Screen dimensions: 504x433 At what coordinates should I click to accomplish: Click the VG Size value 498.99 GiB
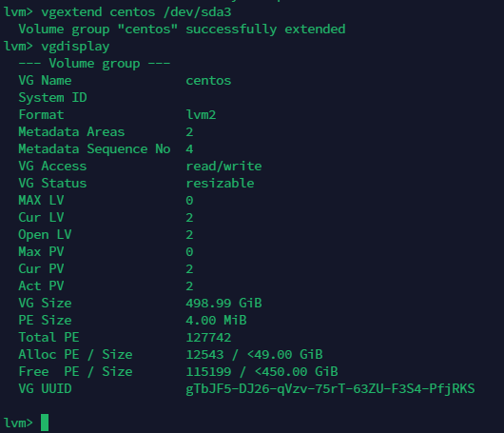(223, 303)
